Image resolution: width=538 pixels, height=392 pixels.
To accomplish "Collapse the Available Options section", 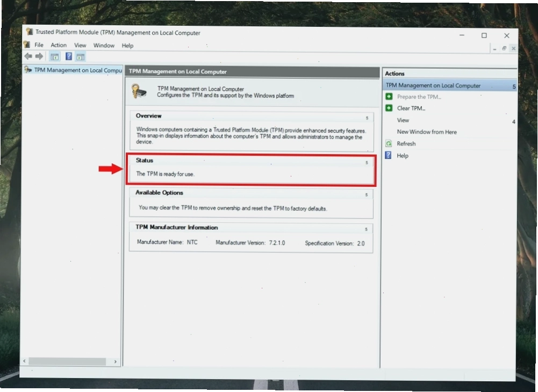I will point(367,194).
